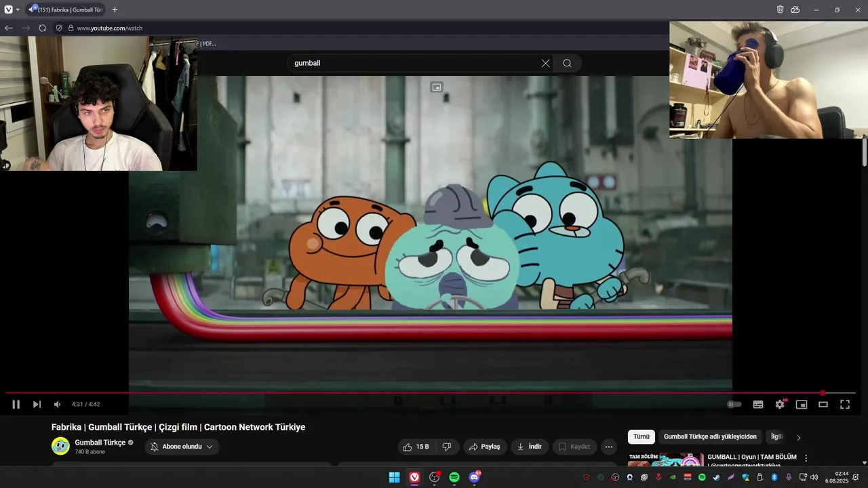
Task: Share the video via Paylaş
Action: (485, 447)
